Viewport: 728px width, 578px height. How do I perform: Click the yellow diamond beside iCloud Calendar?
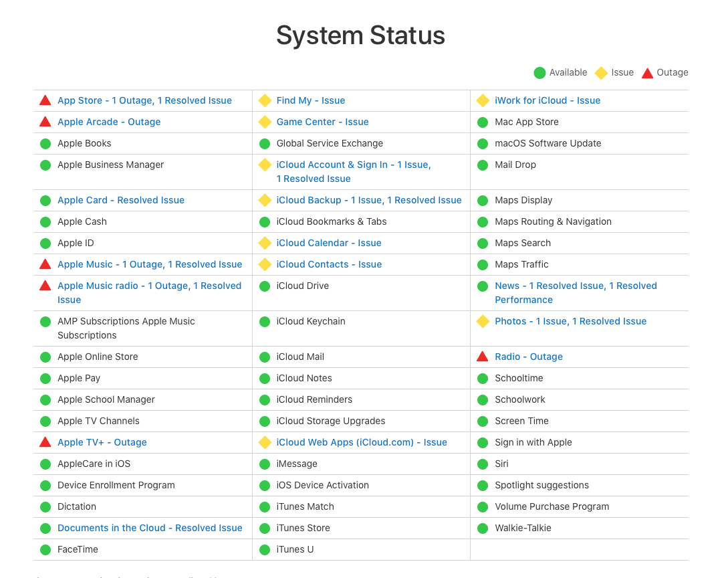[265, 243]
